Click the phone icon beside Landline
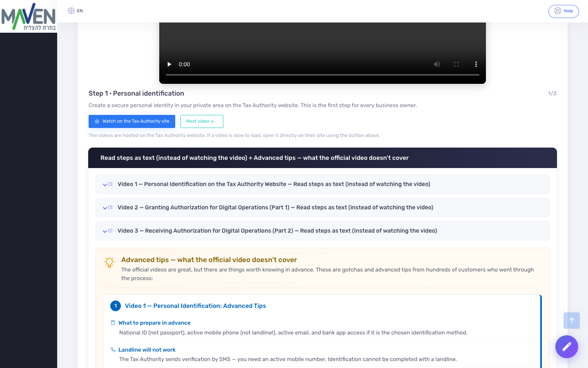This screenshot has width=588, height=368. point(113,350)
